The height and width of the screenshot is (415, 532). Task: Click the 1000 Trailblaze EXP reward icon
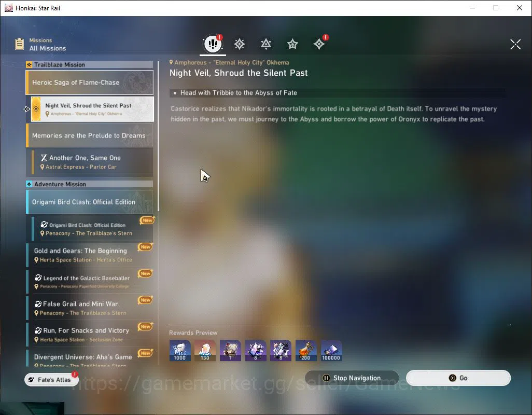180,351
